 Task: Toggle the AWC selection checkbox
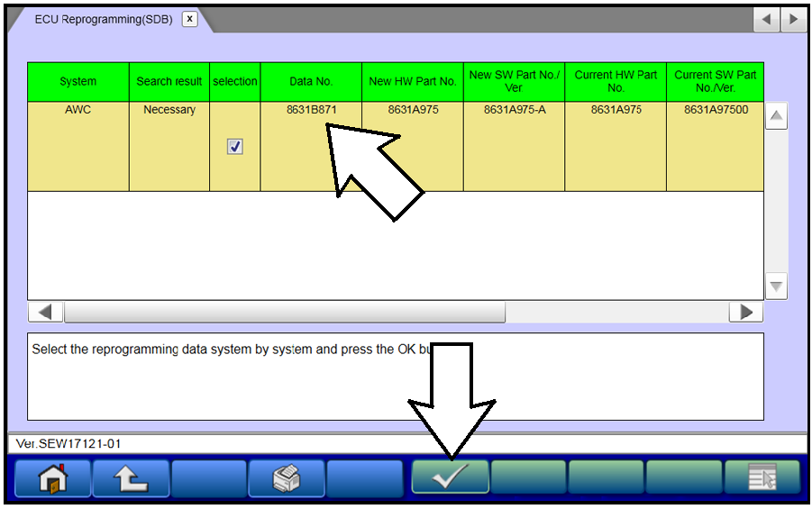(x=235, y=147)
